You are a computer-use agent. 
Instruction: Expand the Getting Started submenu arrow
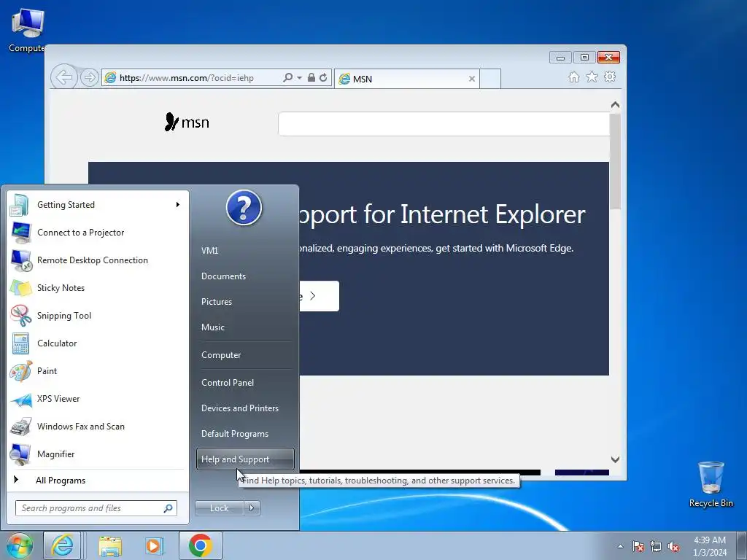tap(178, 205)
